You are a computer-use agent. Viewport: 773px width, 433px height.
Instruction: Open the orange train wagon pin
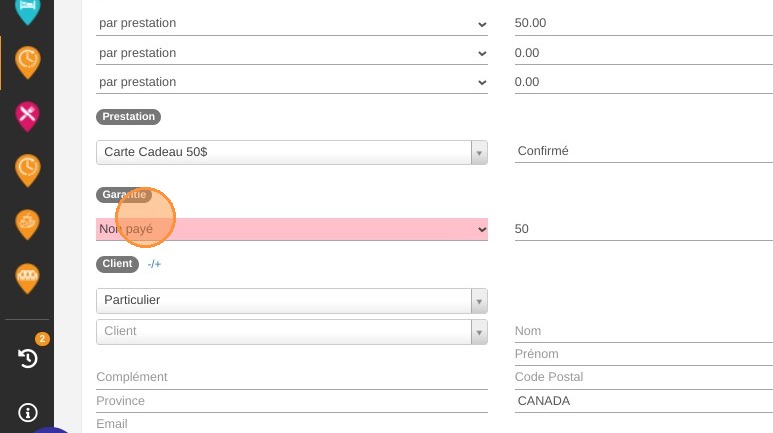[x=28, y=278]
